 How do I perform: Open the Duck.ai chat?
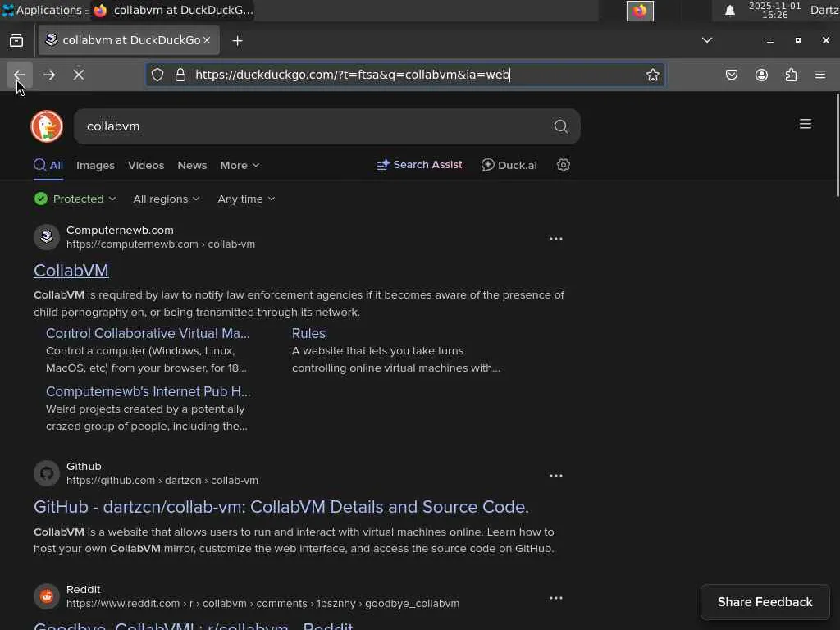pos(509,165)
